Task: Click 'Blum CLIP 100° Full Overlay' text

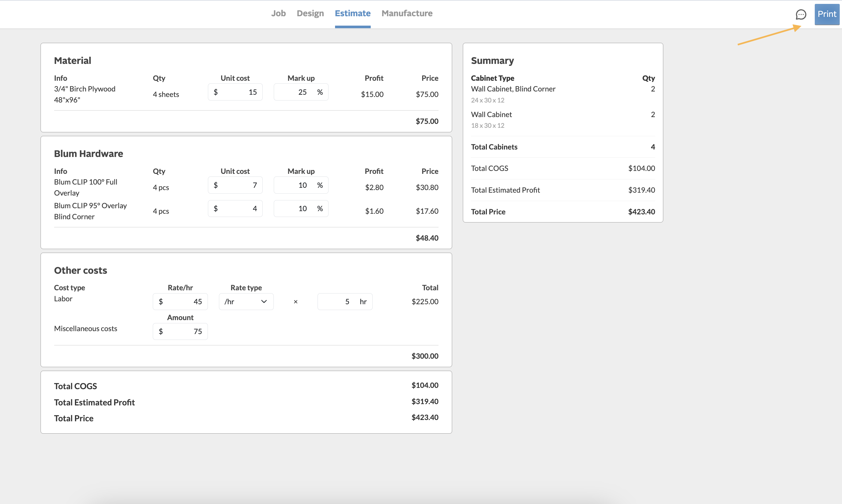Action: point(86,187)
